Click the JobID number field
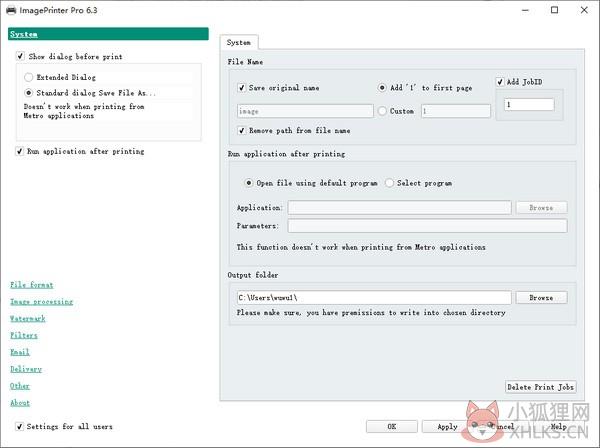 (x=529, y=104)
